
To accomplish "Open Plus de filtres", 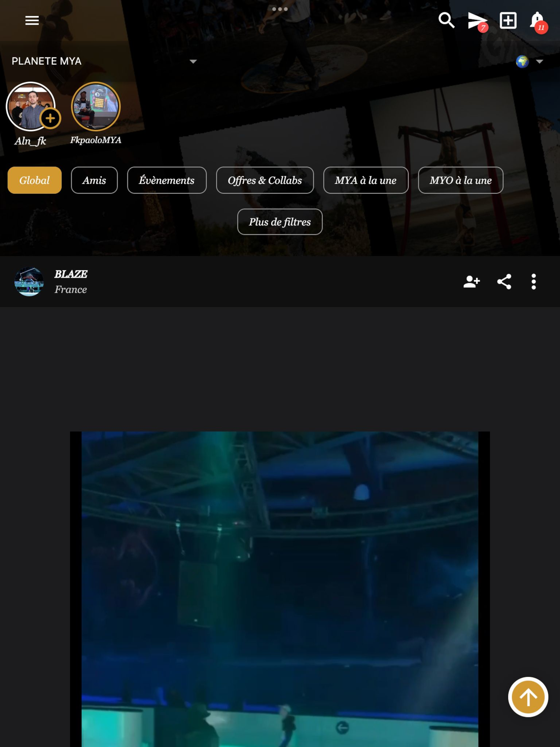I will (x=280, y=222).
